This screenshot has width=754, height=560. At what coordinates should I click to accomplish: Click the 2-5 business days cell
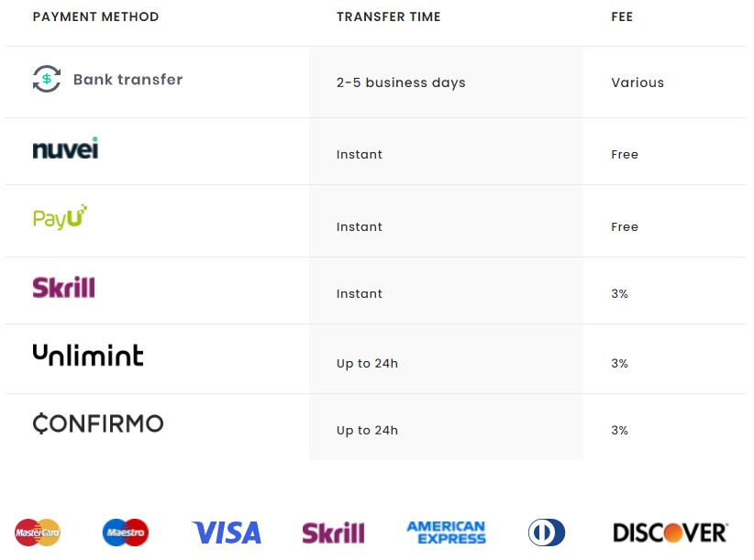pos(401,82)
